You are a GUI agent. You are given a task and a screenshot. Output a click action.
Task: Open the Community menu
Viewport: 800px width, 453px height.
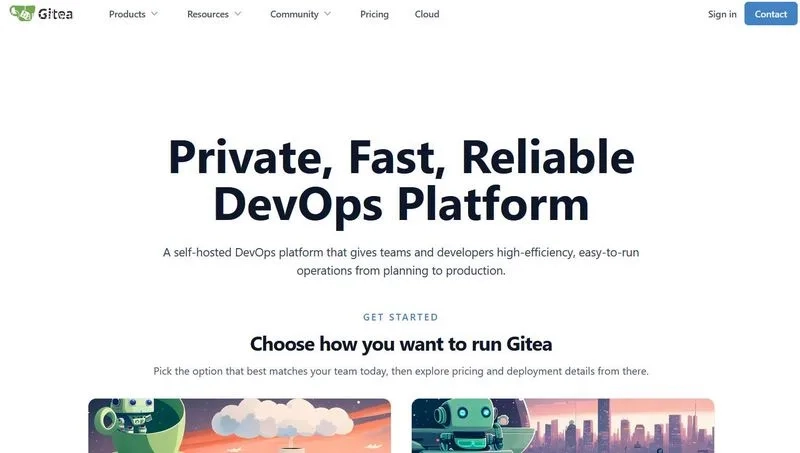pos(294,14)
